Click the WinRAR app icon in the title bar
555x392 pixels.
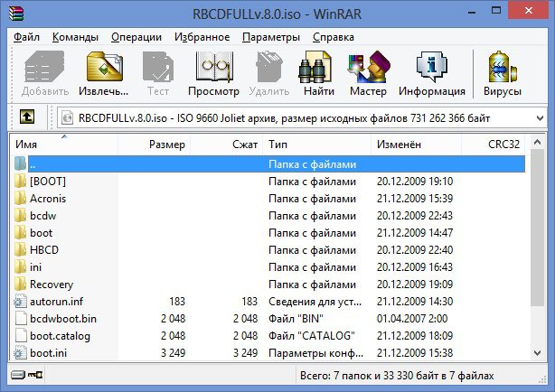16,14
